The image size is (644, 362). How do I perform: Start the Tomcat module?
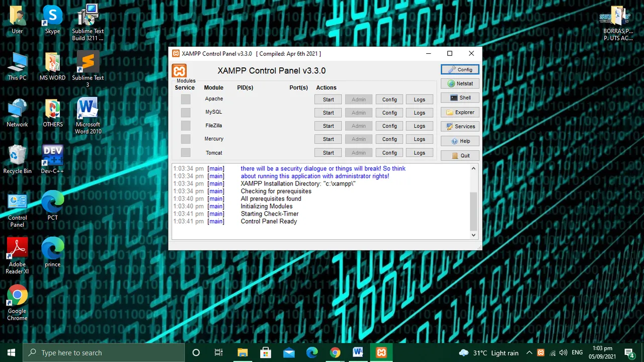[x=329, y=153]
